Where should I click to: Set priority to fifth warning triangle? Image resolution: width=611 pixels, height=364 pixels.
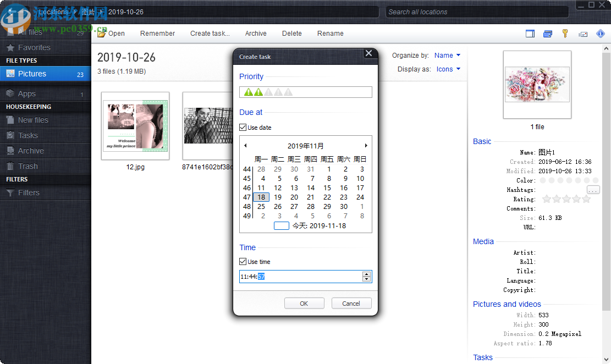pos(288,92)
